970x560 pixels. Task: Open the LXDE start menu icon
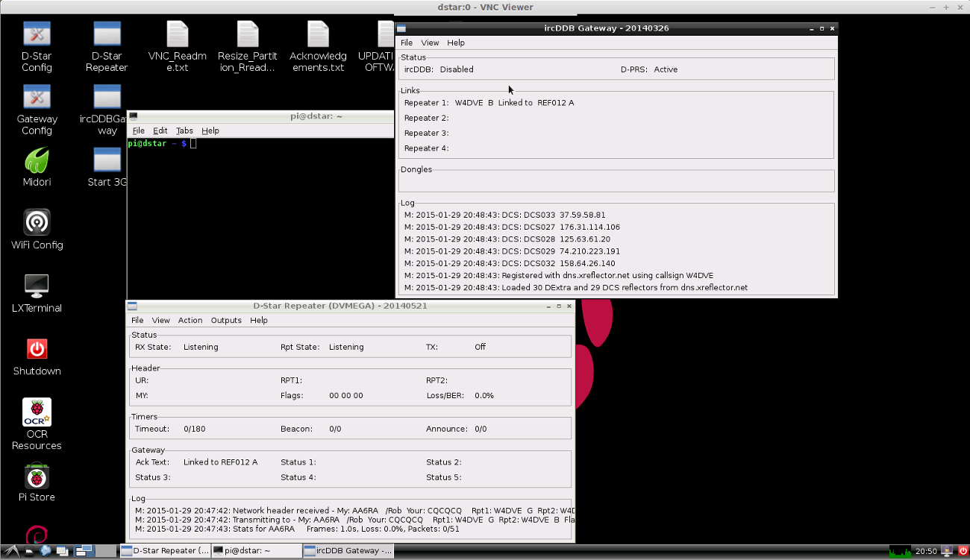(x=11, y=551)
